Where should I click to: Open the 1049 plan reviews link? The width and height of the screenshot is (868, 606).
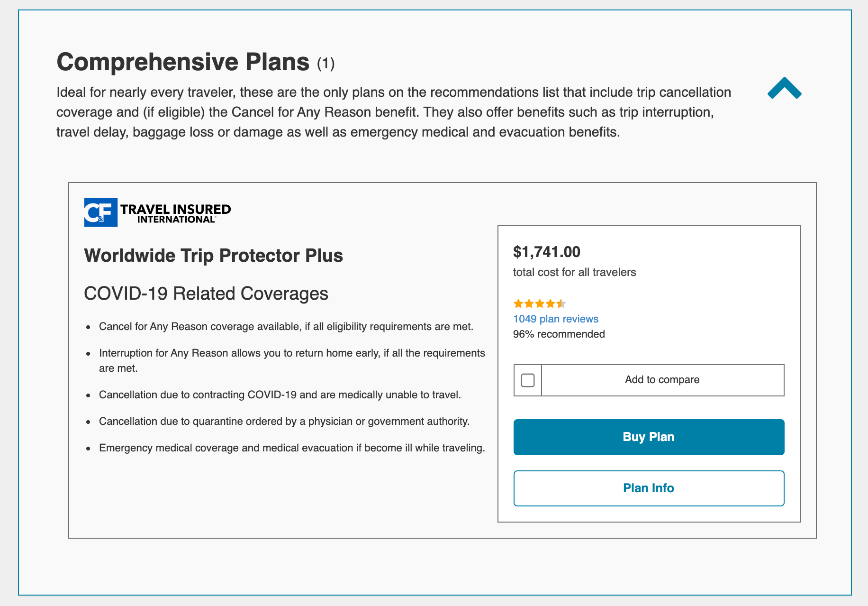(x=555, y=319)
